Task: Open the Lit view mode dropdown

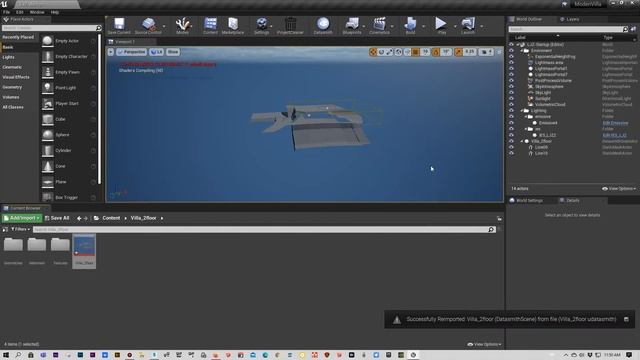Action: (156, 52)
